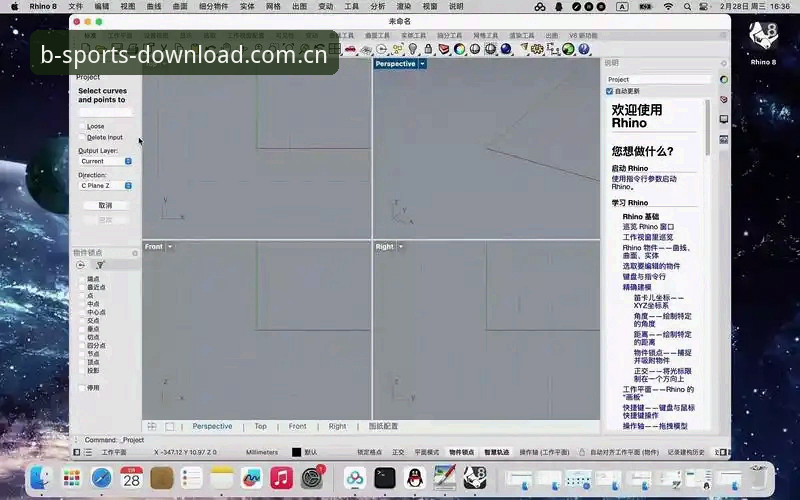Click the black layer color swatch in status bar

click(296, 452)
